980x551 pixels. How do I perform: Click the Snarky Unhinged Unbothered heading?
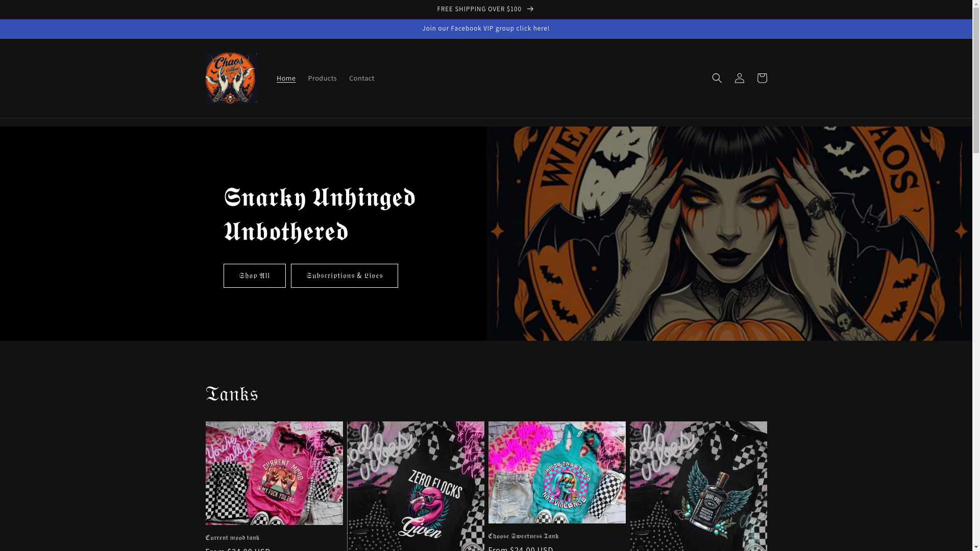(320, 215)
